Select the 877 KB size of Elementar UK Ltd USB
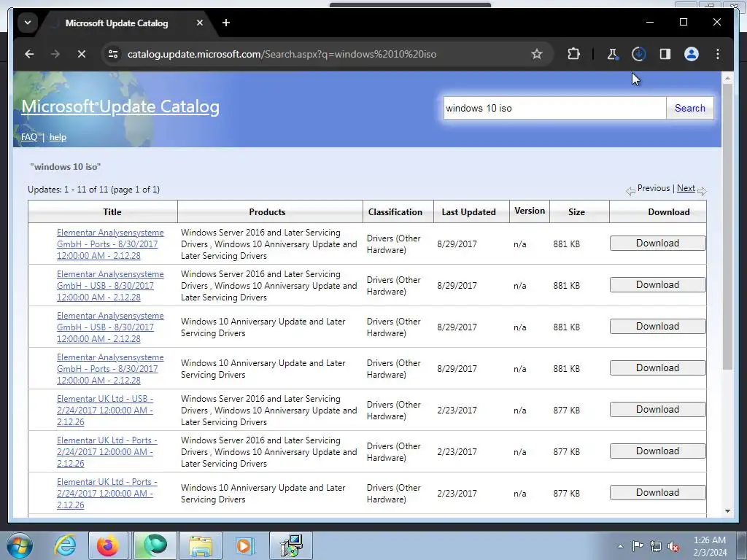 [x=566, y=411]
